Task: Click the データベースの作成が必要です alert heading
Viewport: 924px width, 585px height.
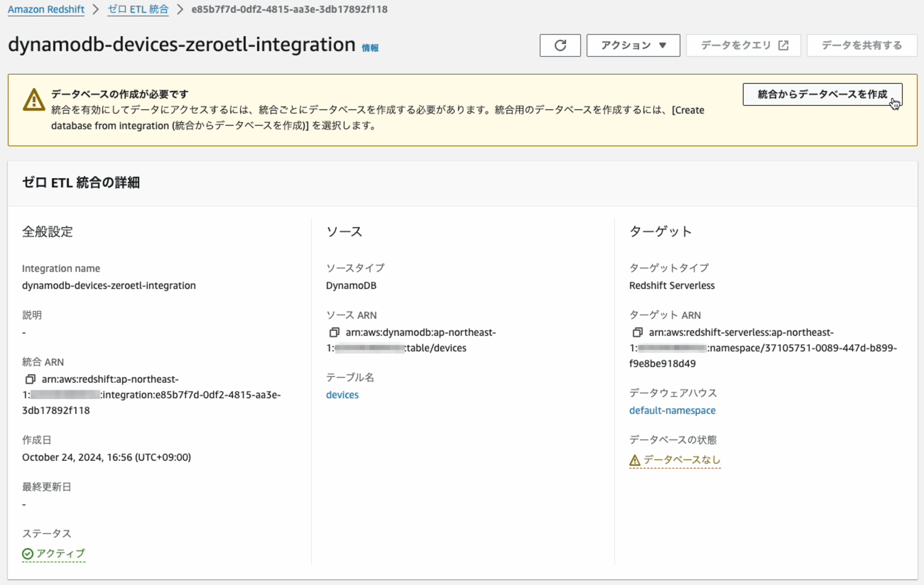Action: click(120, 94)
